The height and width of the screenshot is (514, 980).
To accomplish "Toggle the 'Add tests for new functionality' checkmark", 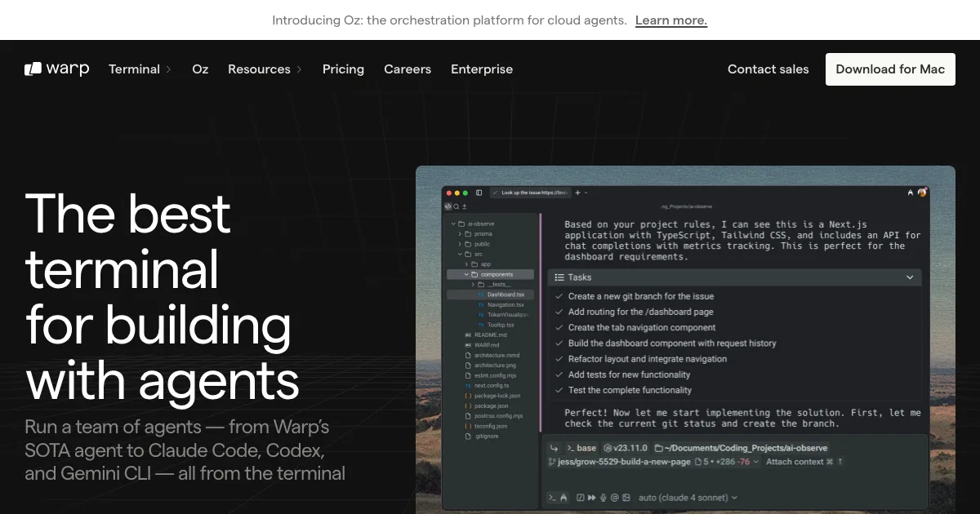I will click(559, 374).
